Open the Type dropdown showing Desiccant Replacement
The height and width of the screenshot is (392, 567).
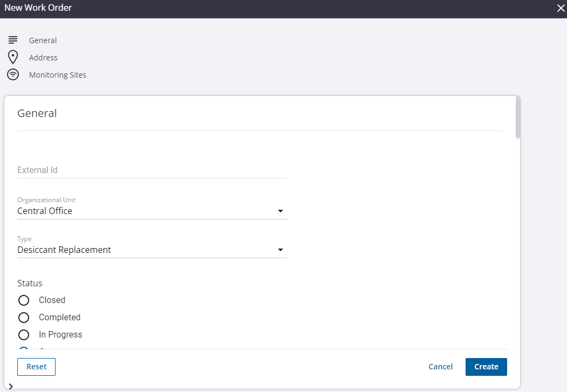tap(152, 250)
